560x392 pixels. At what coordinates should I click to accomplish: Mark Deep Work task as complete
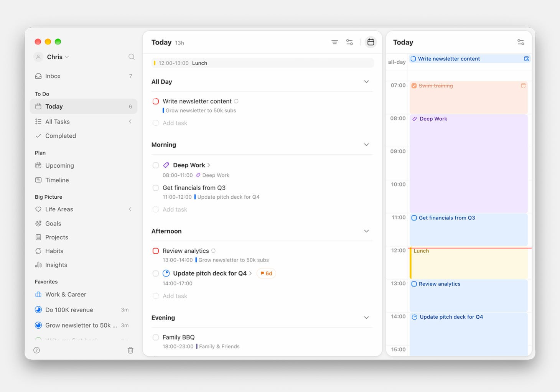point(156,165)
